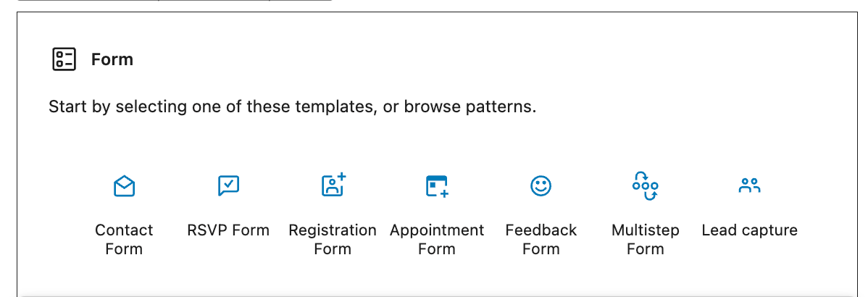868x297 pixels.
Task: Click the Form block icon
Action: click(64, 59)
